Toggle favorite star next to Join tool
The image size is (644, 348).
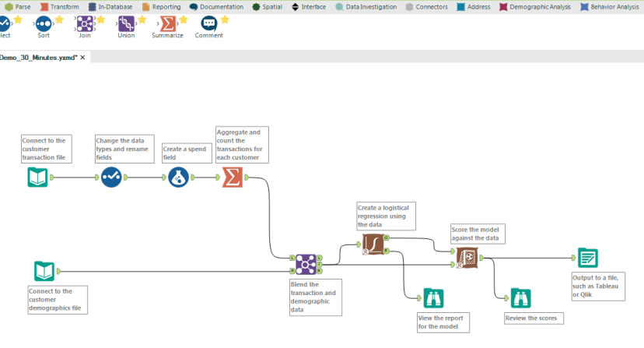101,19
